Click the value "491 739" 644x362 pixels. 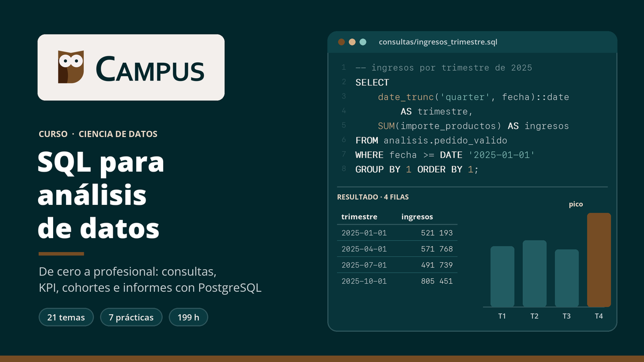(437, 265)
